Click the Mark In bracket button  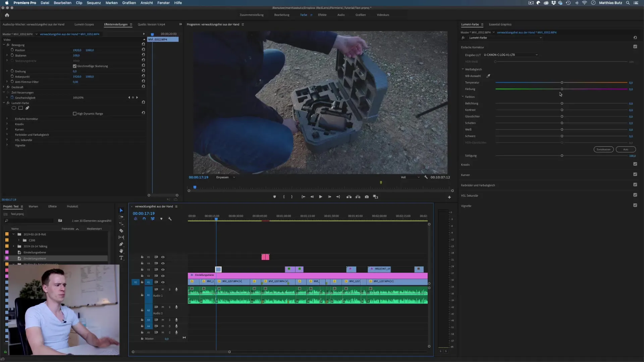point(284,197)
